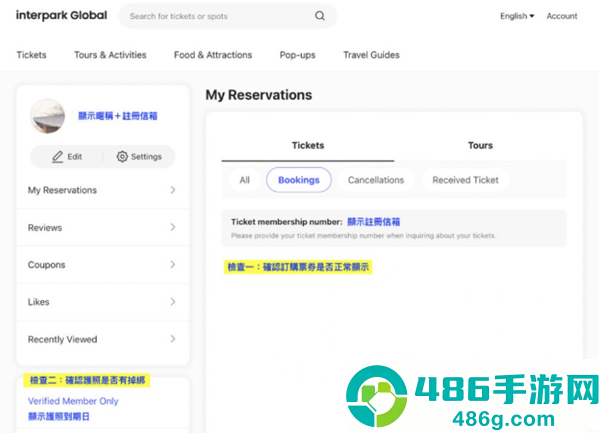This screenshot has height=434, width=600.
Task: Switch to the Tours tab
Action: point(480,145)
